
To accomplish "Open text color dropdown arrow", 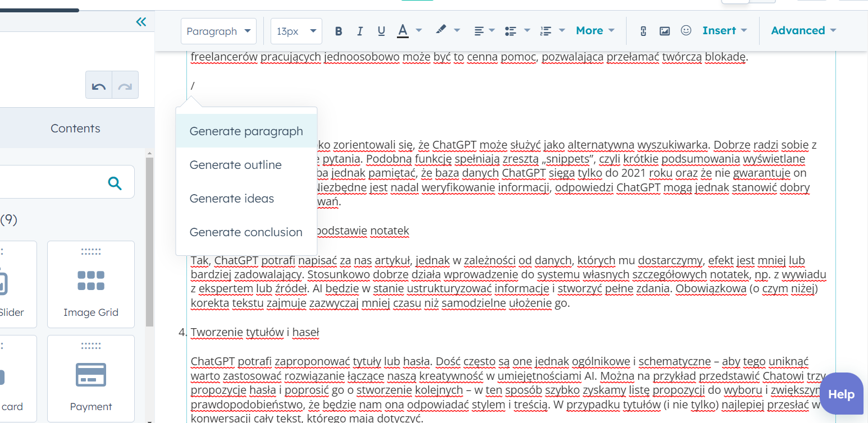I will point(419,31).
